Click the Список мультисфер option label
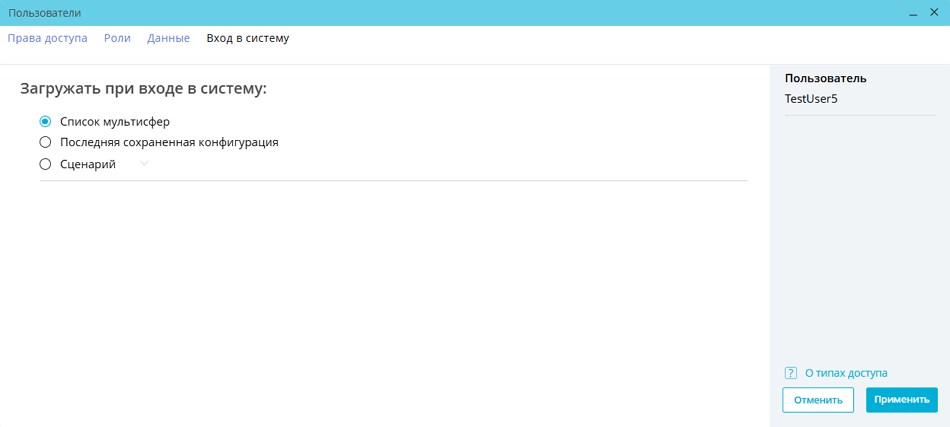950x427 pixels. click(x=115, y=121)
